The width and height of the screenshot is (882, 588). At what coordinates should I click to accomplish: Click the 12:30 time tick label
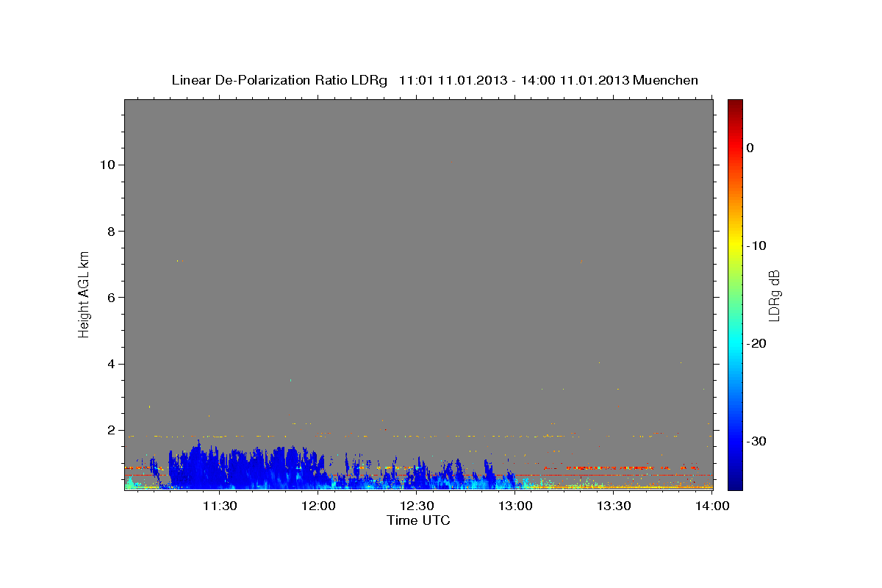tap(417, 506)
